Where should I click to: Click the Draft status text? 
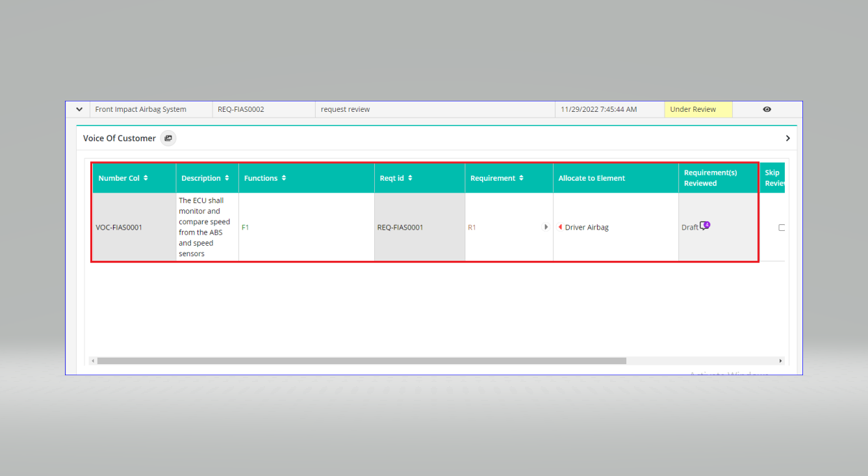coord(689,228)
